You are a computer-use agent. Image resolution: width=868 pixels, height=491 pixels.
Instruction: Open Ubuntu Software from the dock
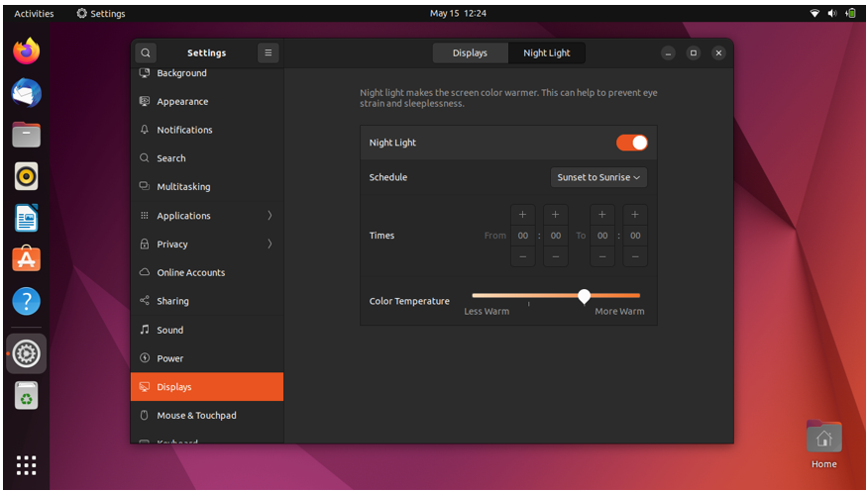point(26,258)
